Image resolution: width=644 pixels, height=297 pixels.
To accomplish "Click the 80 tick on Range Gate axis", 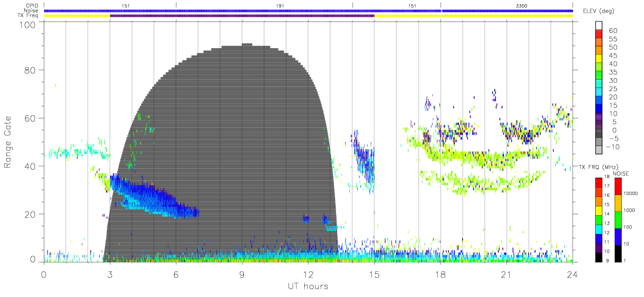I will 31,70.
